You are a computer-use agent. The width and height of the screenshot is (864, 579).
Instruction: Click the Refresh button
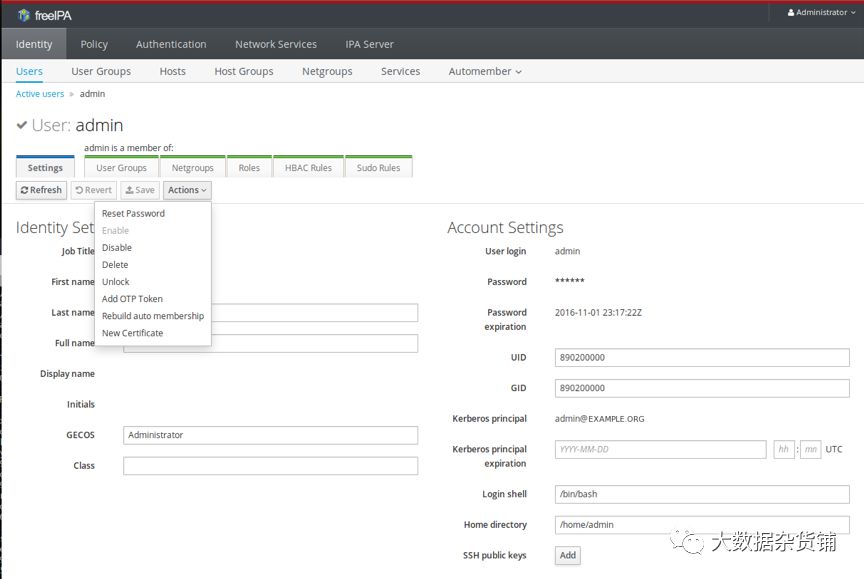click(41, 190)
